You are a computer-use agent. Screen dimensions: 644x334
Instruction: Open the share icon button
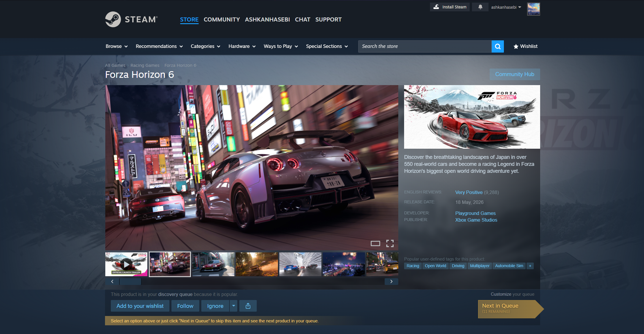pos(248,306)
